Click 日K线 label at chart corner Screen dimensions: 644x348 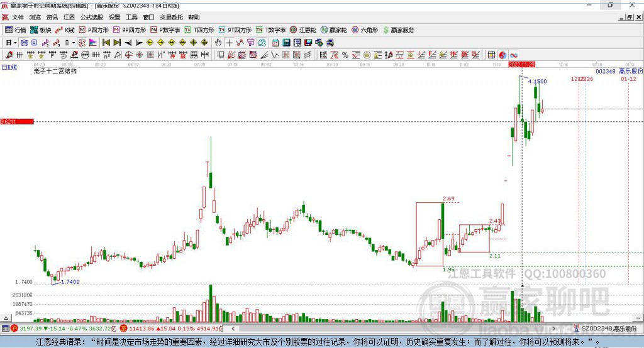click(9, 67)
